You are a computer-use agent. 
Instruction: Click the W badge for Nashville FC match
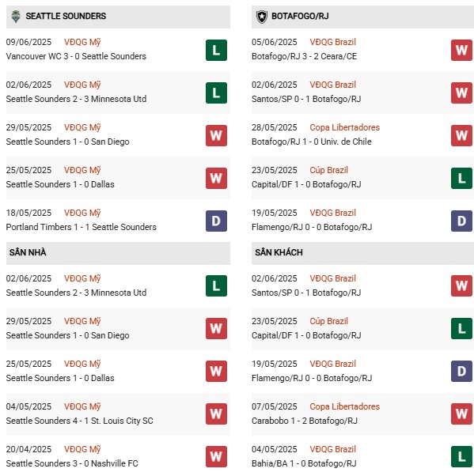coord(216,456)
